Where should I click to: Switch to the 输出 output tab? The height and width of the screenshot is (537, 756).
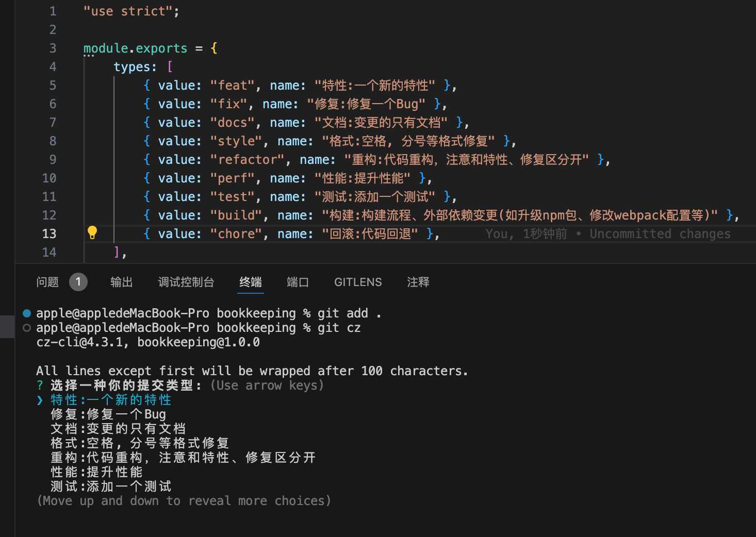coord(122,282)
